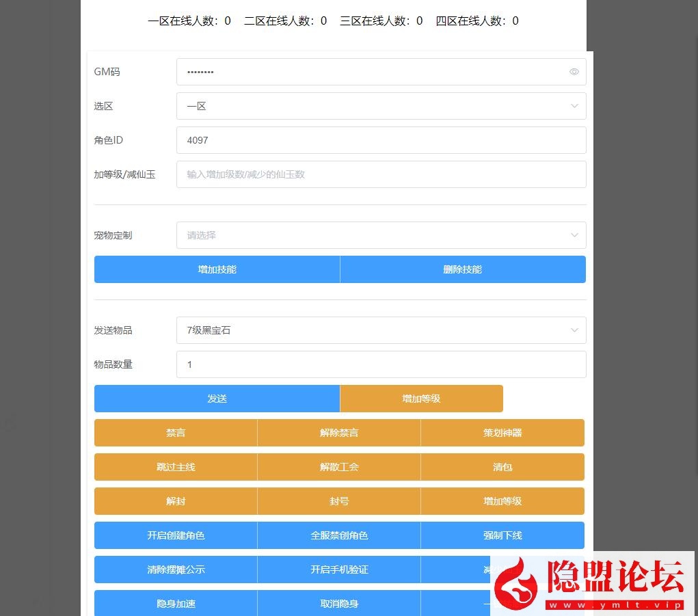The height and width of the screenshot is (616, 698).
Task: Open the 选区 server dropdown
Action: coord(381,106)
